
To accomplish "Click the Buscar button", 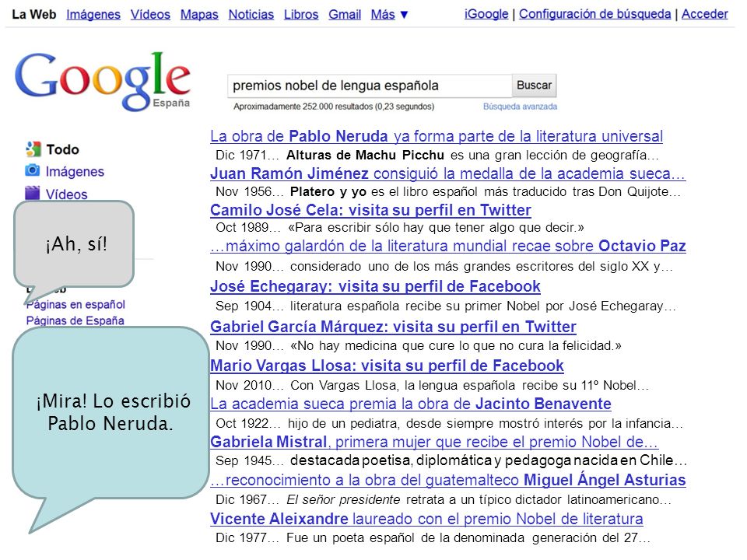I will (534, 86).
